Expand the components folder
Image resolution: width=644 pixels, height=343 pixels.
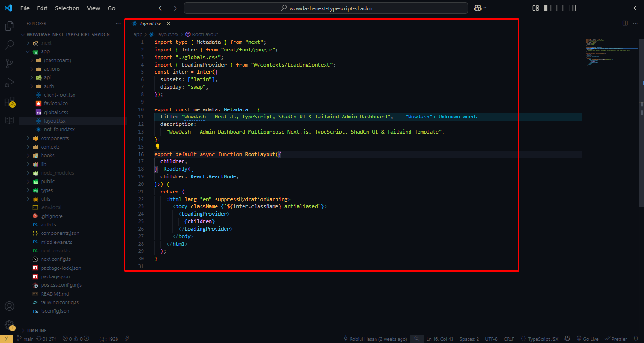click(28, 138)
